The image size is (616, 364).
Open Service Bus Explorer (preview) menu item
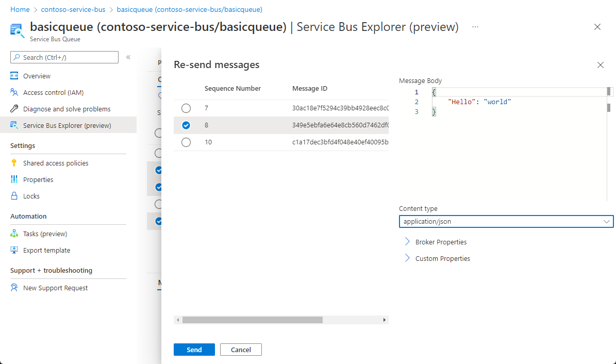66,125
